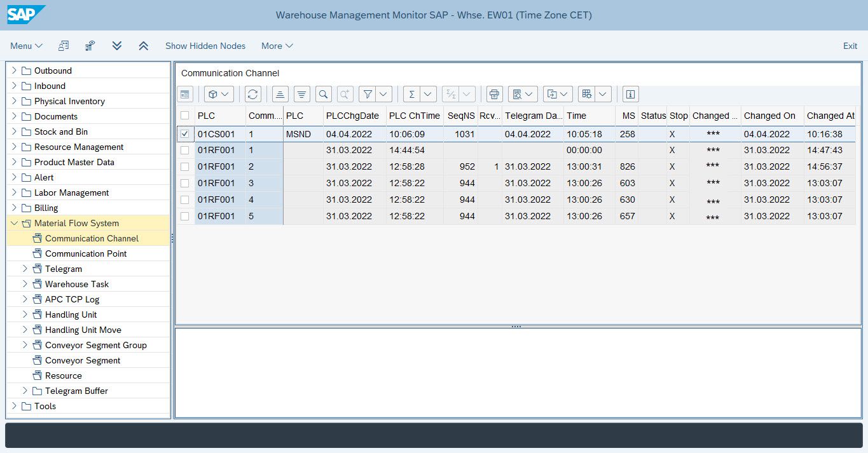Click the 1031 sequence number cell

460,134
